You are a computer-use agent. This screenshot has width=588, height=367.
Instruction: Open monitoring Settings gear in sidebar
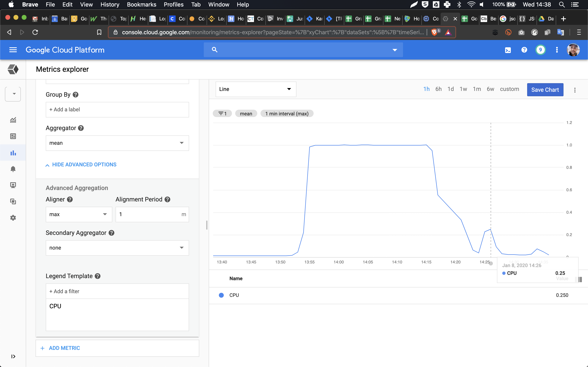pyautogui.click(x=13, y=218)
